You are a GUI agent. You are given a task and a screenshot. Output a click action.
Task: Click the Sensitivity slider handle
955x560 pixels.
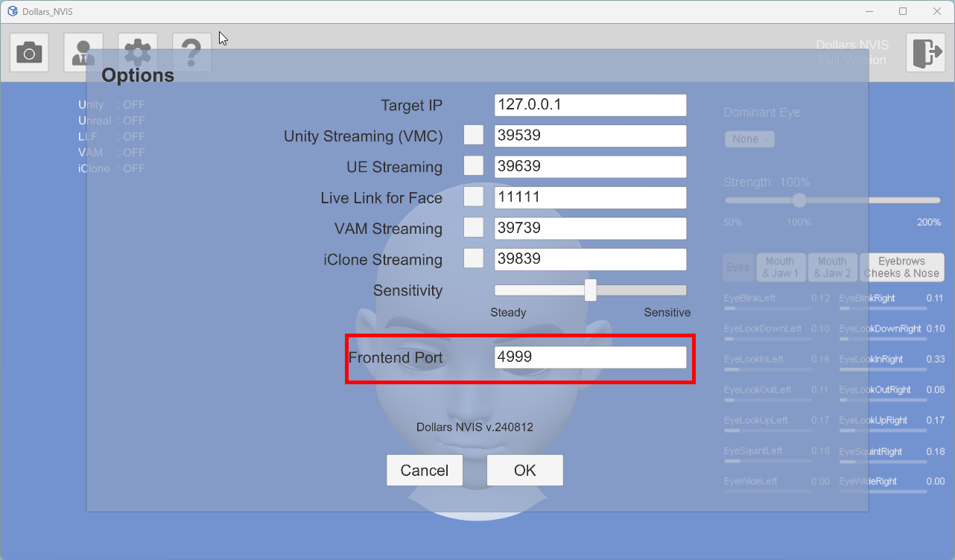[x=591, y=290]
